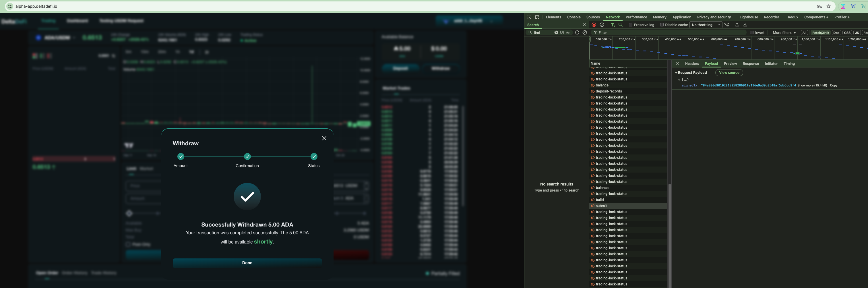Expand the More filters menu
Image resolution: width=868 pixels, height=288 pixels.
click(784, 33)
